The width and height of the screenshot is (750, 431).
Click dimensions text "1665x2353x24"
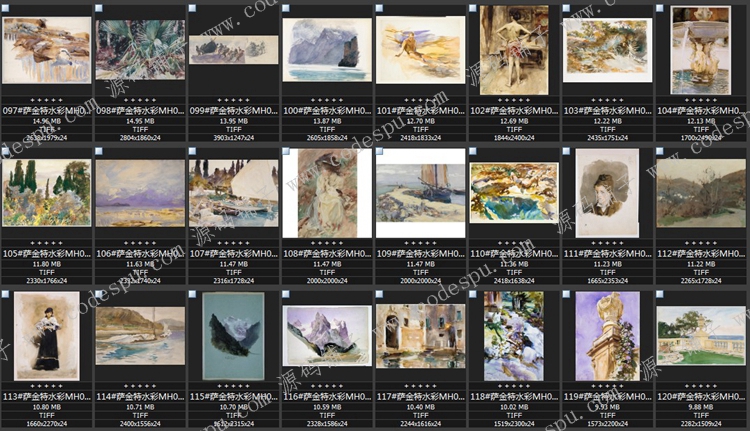pos(607,281)
